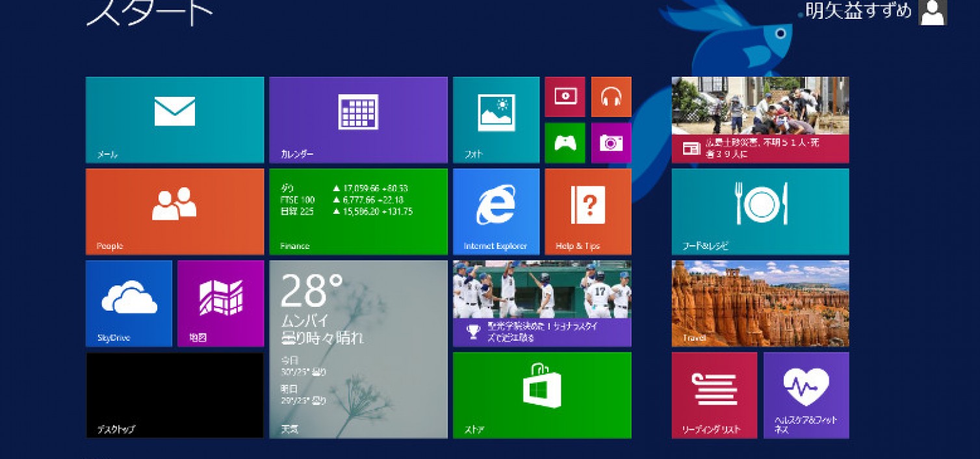
Task: Open the Desktop tile
Action: [x=175, y=395]
